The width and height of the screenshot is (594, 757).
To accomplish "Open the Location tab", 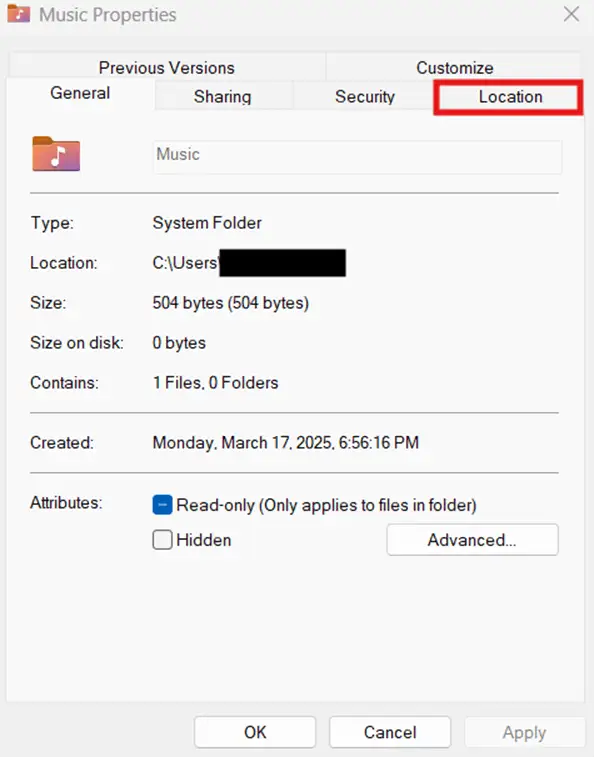I will click(508, 97).
